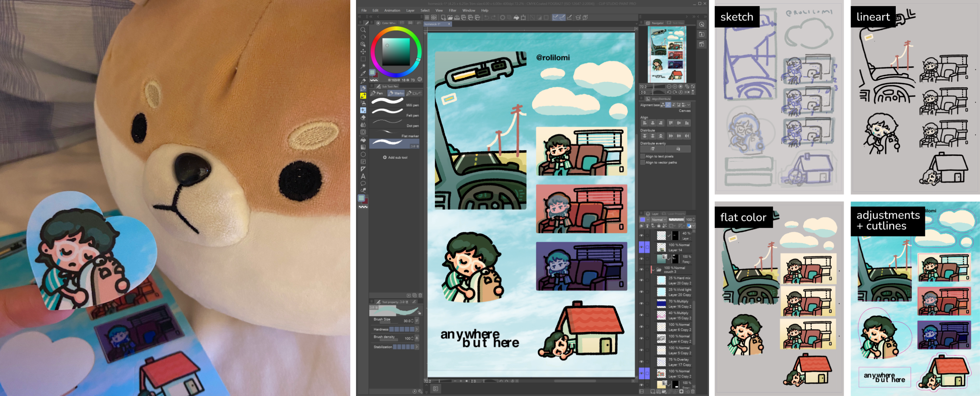This screenshot has height=396, width=980.
Task: Click the Gradient tool icon
Action: [363, 147]
